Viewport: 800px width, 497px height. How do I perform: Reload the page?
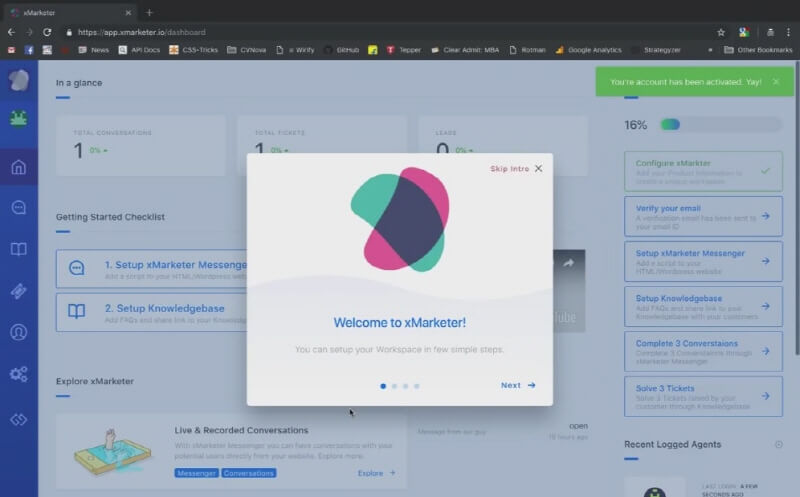[47, 32]
